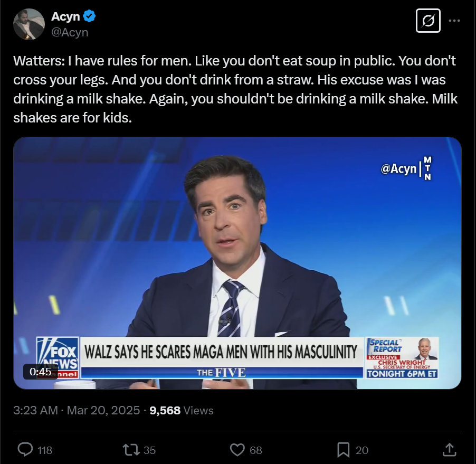
Task: Click the 35 reposts count
Action: [149, 450]
